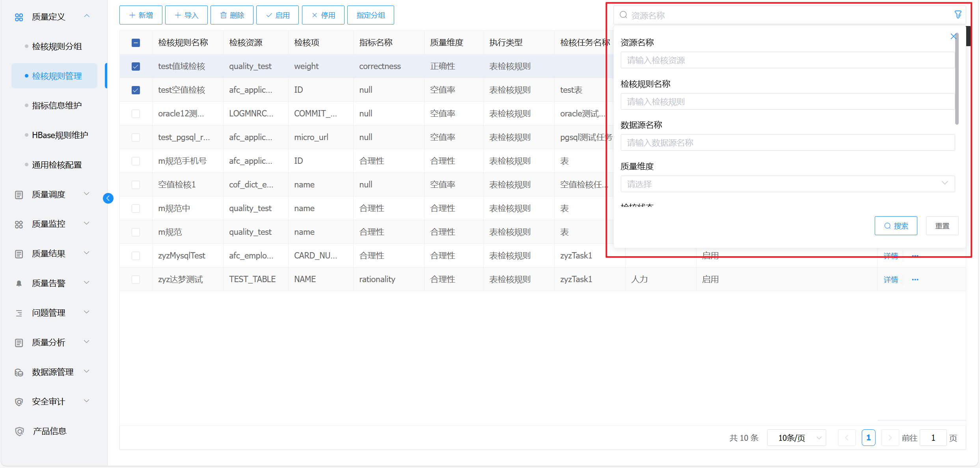
Task: Click the 搜索 search button
Action: (896, 226)
